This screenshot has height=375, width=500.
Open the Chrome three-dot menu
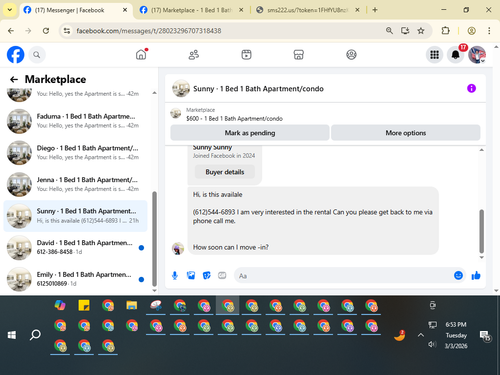click(x=489, y=31)
